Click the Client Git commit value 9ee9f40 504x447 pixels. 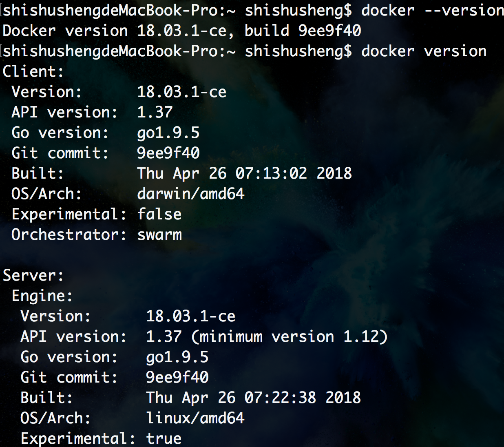tap(168, 153)
